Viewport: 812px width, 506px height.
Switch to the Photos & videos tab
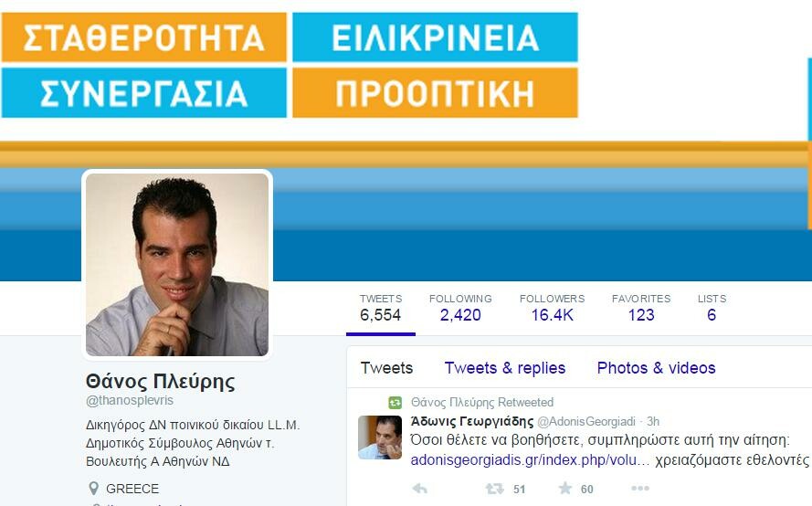656,368
